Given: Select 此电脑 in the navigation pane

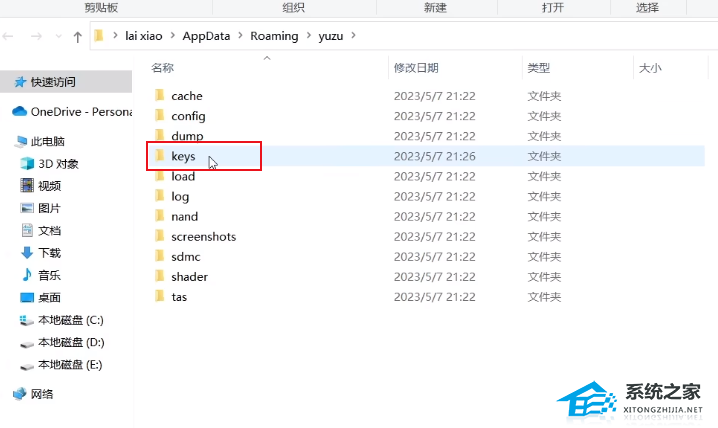Looking at the screenshot, I should click(48, 141).
